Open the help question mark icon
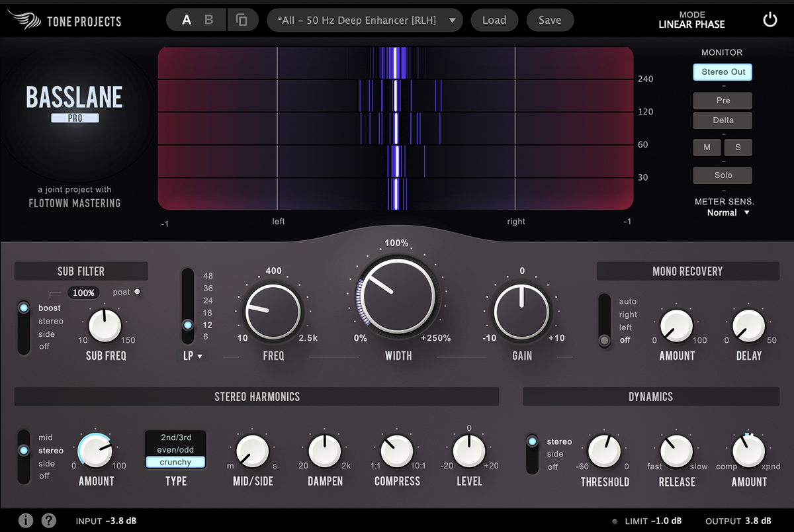Viewport: 794px width, 532px height. [x=49, y=520]
